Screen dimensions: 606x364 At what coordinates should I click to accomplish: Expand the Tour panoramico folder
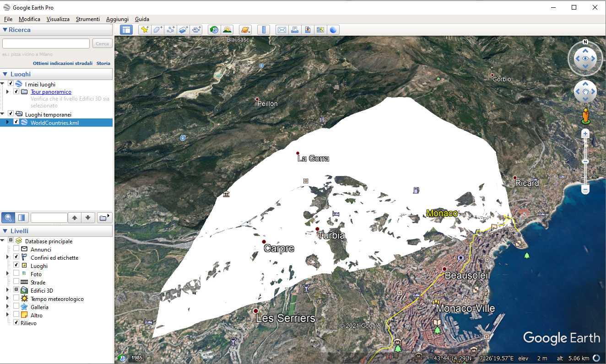point(7,91)
